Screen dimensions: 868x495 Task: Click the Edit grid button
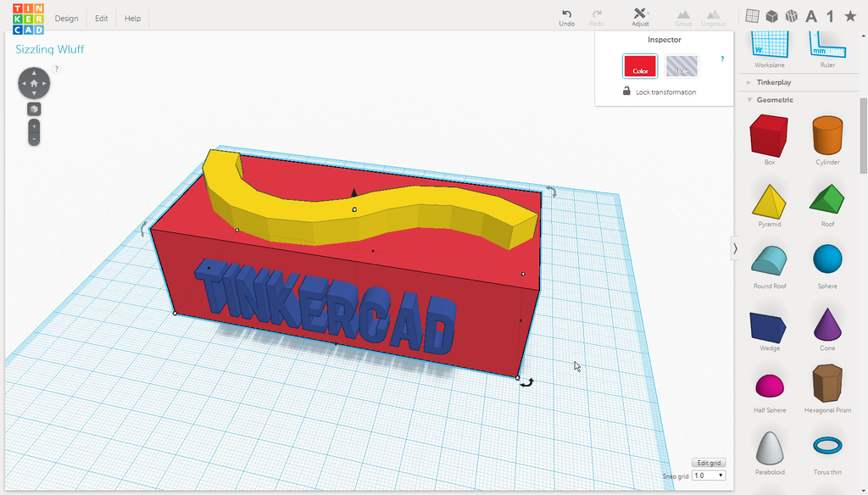[x=709, y=463]
